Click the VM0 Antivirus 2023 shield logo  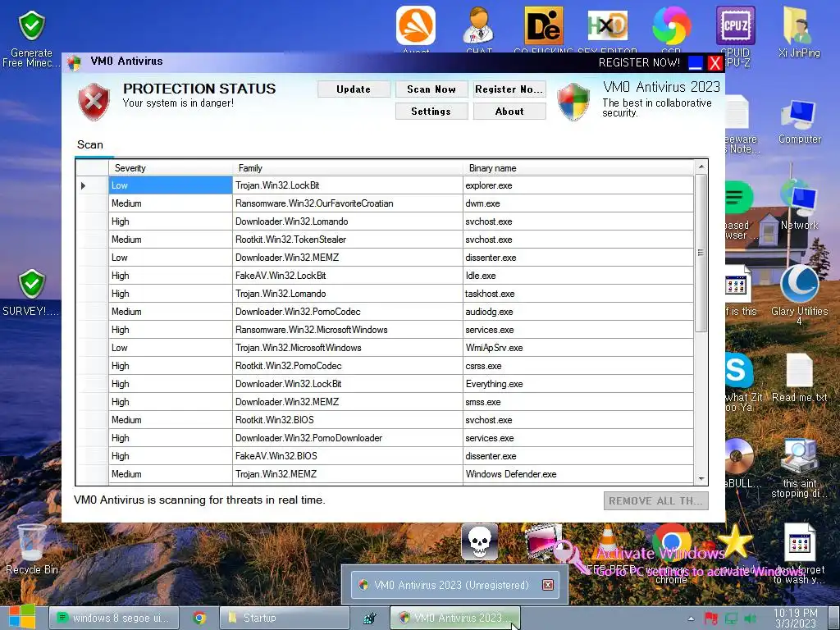(573, 101)
